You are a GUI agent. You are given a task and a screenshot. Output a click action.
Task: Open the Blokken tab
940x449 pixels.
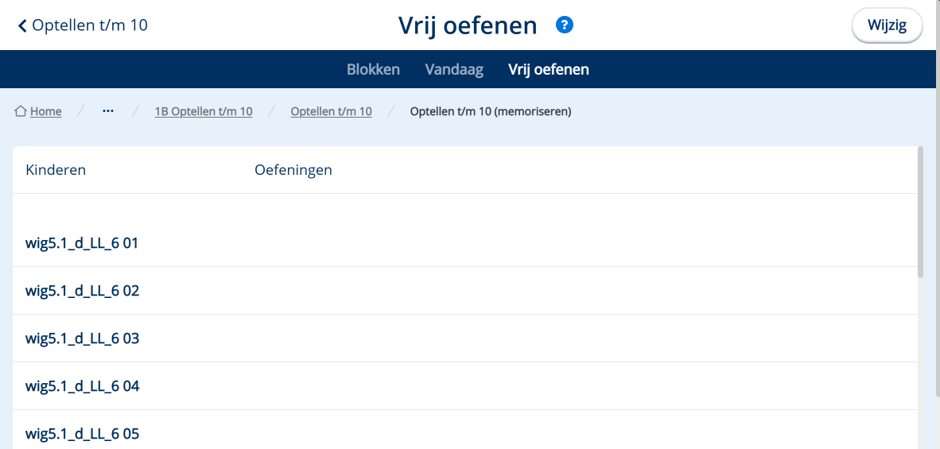click(x=373, y=70)
